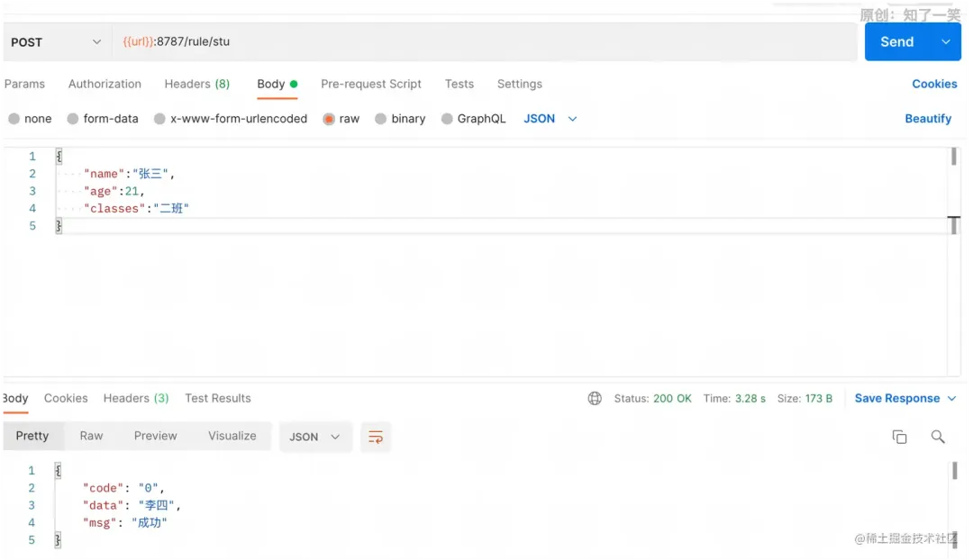Open the response Headers (3) tab
Viewport: 973px width, 560px height.
136,398
